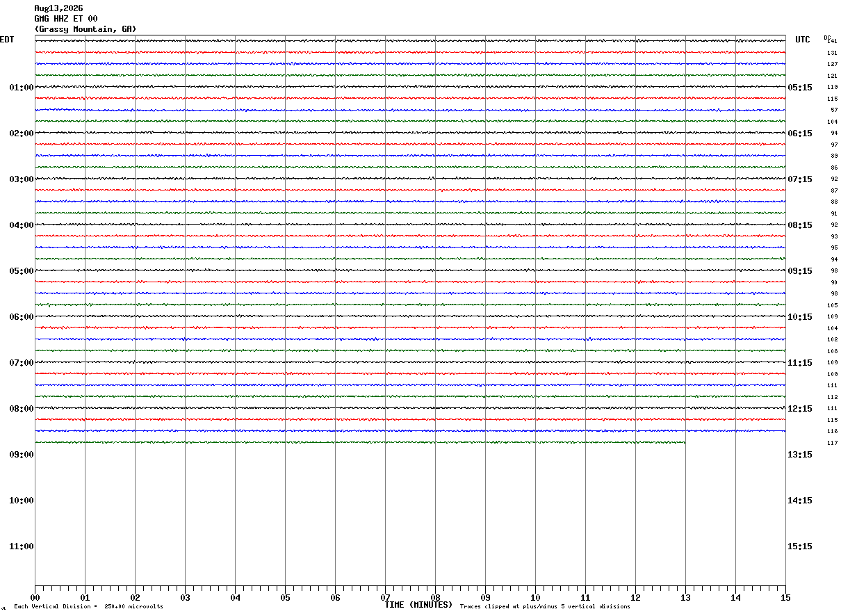Select the EDT timezone label
The width and height of the screenshot is (841, 616).
click(7, 40)
